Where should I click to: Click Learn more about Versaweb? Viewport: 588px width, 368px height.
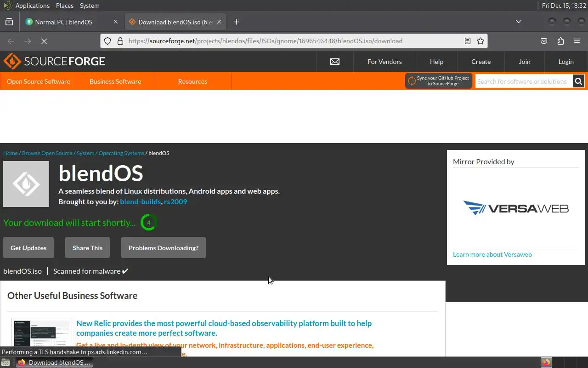[492, 254]
